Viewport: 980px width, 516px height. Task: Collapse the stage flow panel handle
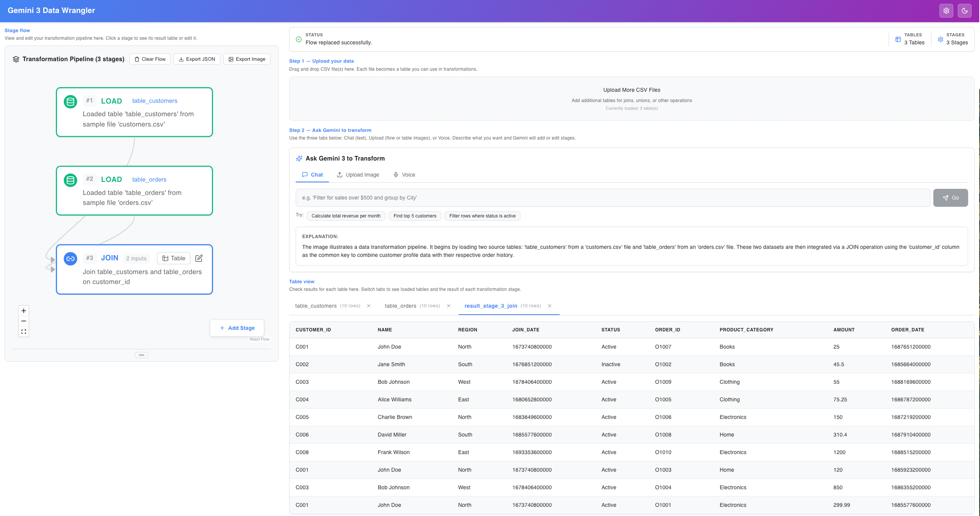coord(141,355)
